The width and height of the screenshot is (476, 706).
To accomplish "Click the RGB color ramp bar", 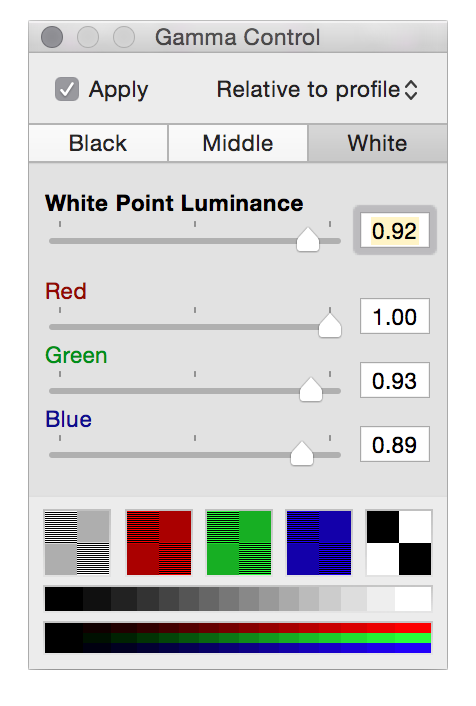I will point(238,638).
